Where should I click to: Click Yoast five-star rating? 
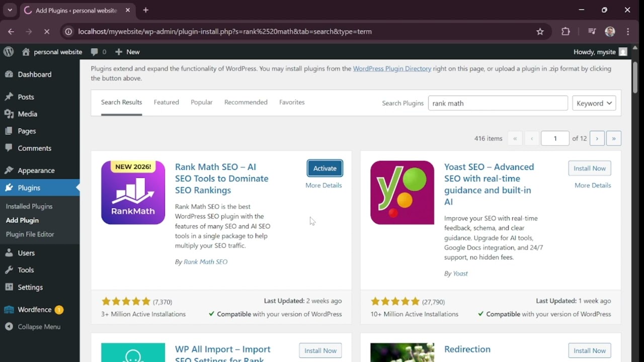click(395, 302)
